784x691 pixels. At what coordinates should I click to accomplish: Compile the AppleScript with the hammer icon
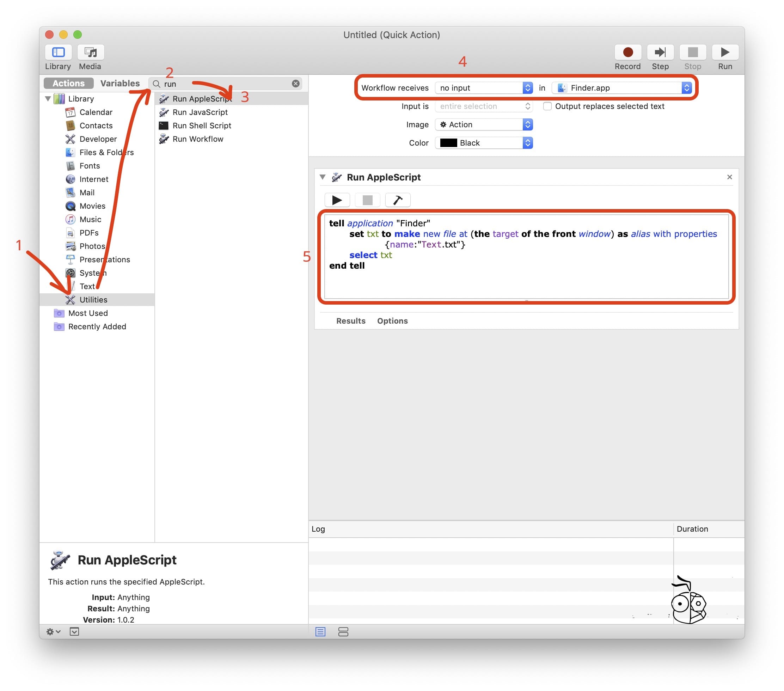(x=397, y=200)
